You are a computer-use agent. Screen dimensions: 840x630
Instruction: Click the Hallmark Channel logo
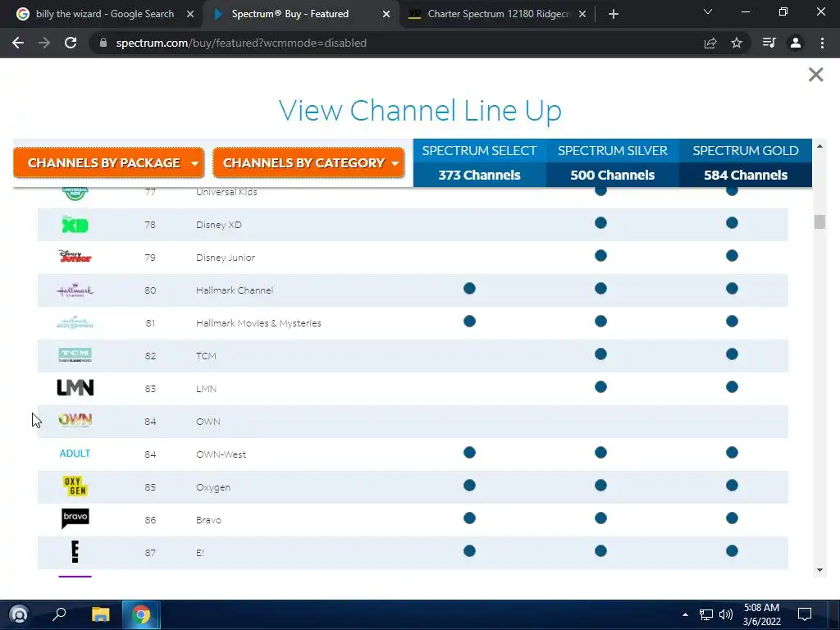coord(75,290)
